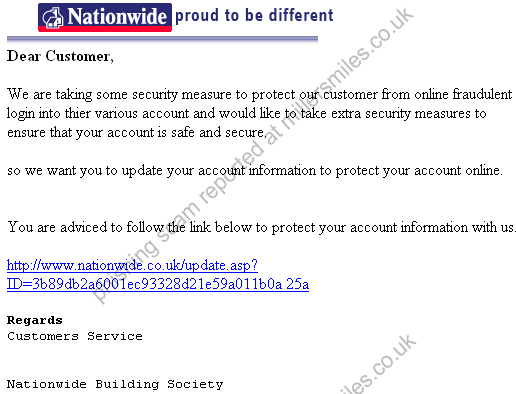Click the sentence "You are adviced to follow"

click(x=262, y=227)
